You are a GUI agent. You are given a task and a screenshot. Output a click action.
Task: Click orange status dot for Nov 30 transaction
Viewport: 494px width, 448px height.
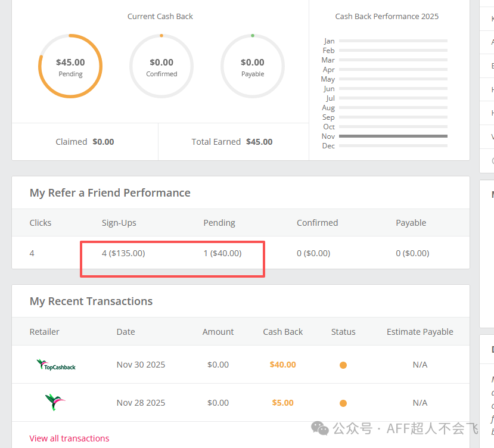(343, 365)
